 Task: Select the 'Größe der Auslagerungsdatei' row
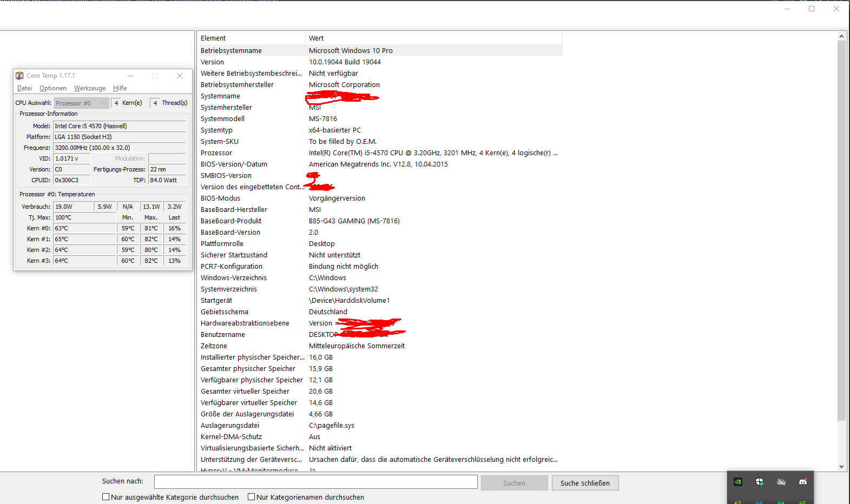tap(380, 414)
